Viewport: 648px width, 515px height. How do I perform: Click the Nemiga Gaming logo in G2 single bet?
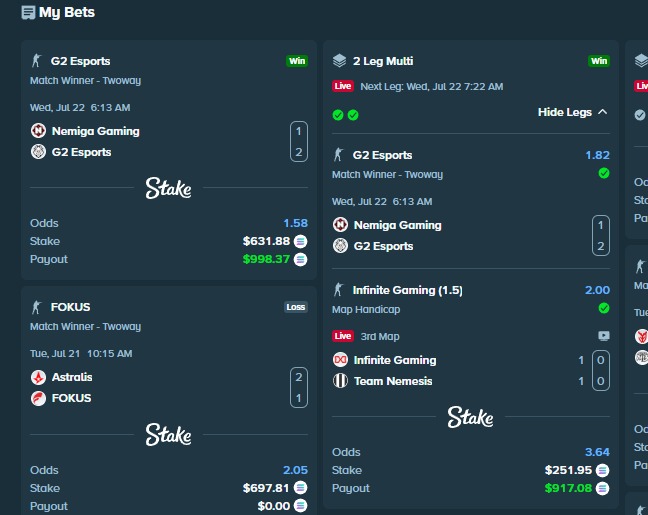click(38, 131)
